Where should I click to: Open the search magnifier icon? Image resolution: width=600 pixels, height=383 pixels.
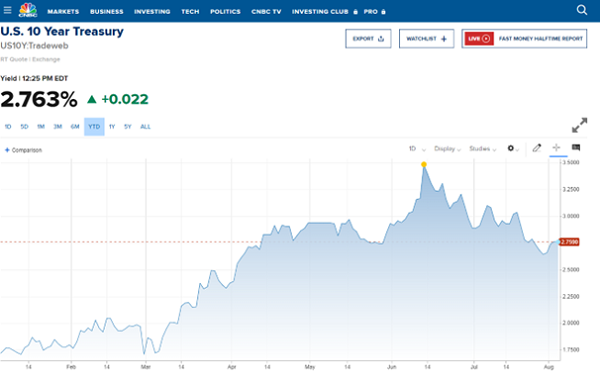[x=582, y=10]
